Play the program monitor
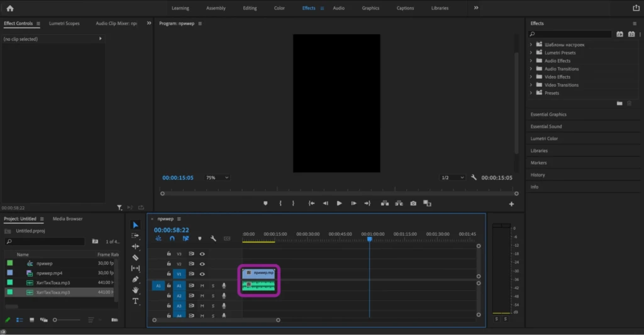 coord(339,203)
